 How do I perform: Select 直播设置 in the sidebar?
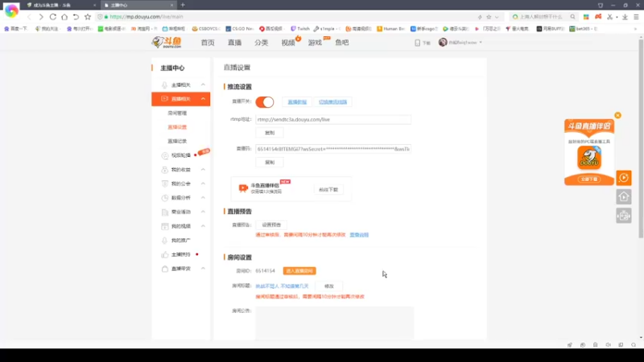tap(177, 127)
